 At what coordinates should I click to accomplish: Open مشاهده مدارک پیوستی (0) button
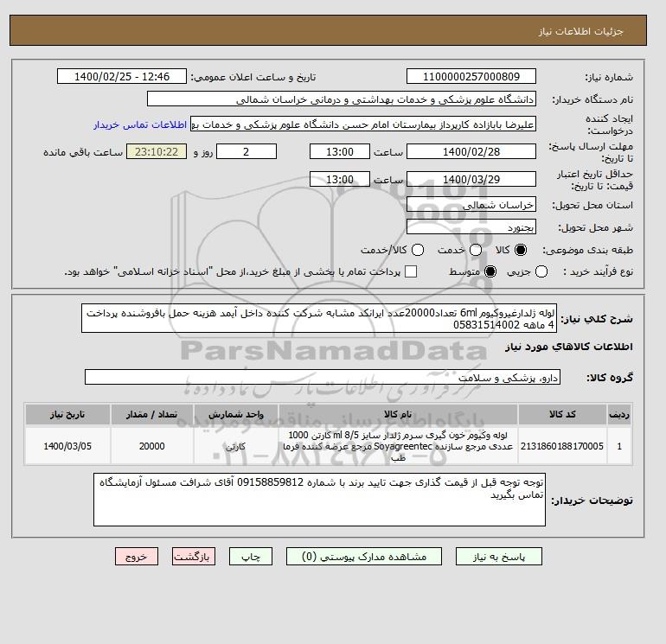click(x=363, y=556)
